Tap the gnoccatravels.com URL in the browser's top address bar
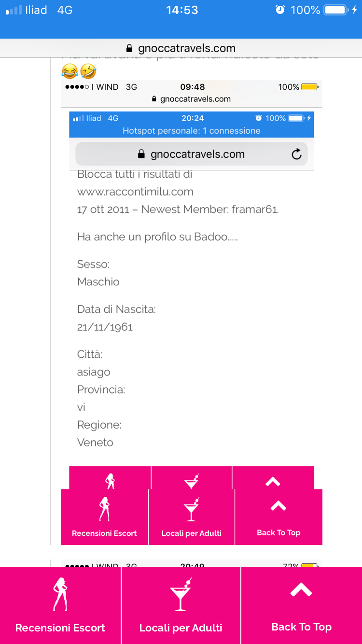The height and width of the screenshot is (644, 362). coord(187,48)
